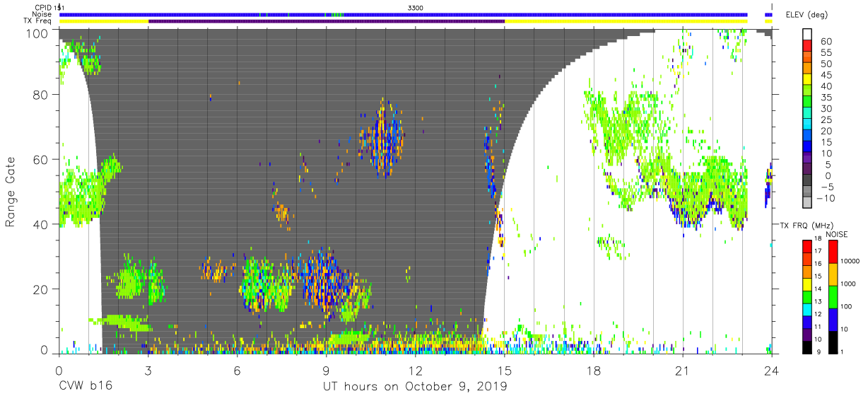Viewport: 868px width, 401px height.
Task: Click the "CVW b16" radar beam label
Action: [x=85, y=387]
